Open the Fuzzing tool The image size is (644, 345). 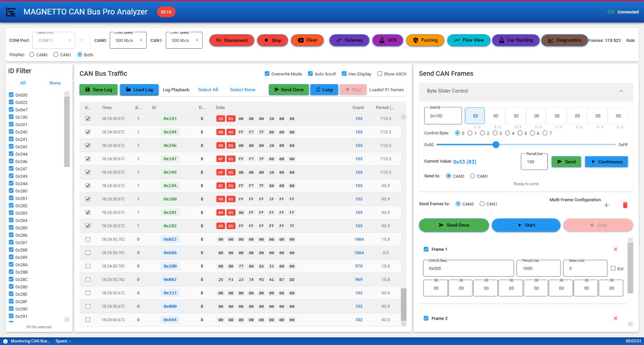point(425,40)
